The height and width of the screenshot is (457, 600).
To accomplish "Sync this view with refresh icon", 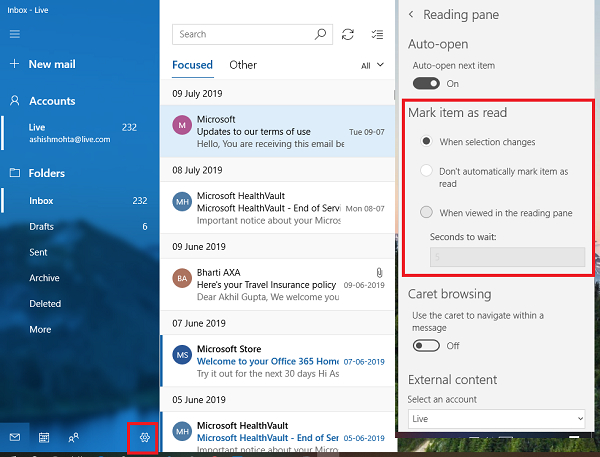I will pyautogui.click(x=347, y=34).
